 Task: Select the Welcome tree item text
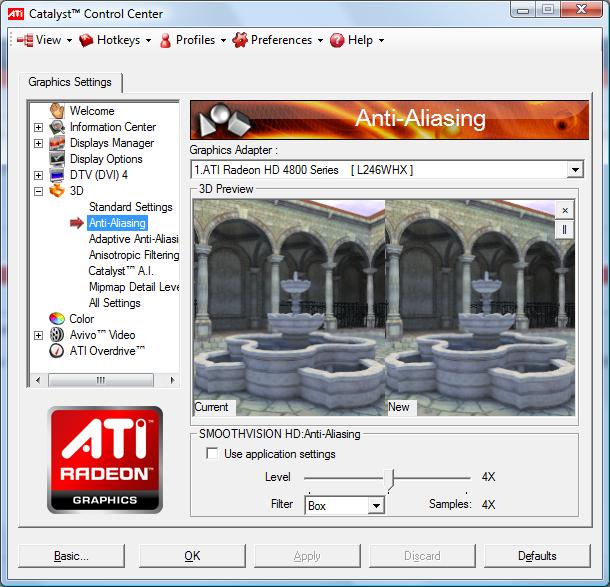point(92,111)
